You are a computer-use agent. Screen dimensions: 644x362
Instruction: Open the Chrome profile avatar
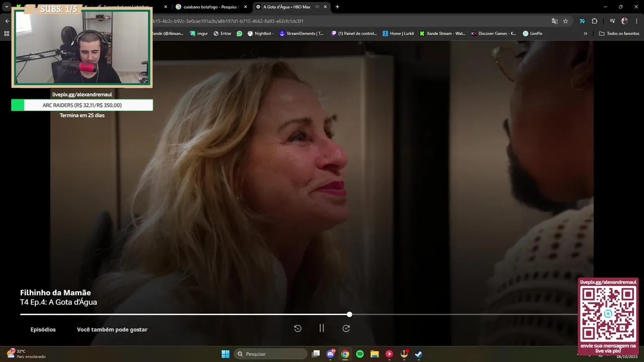pos(624,21)
